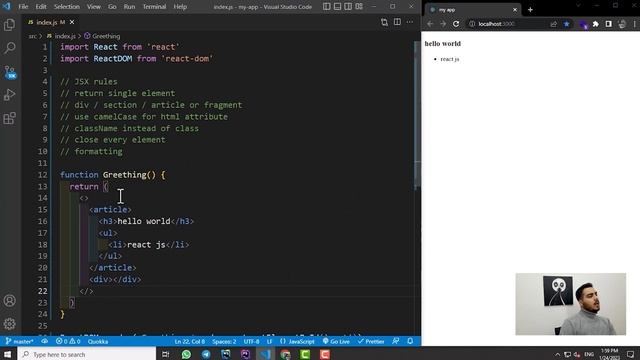Open the Run and Debug view
640x360 pixels.
(x=9, y=95)
